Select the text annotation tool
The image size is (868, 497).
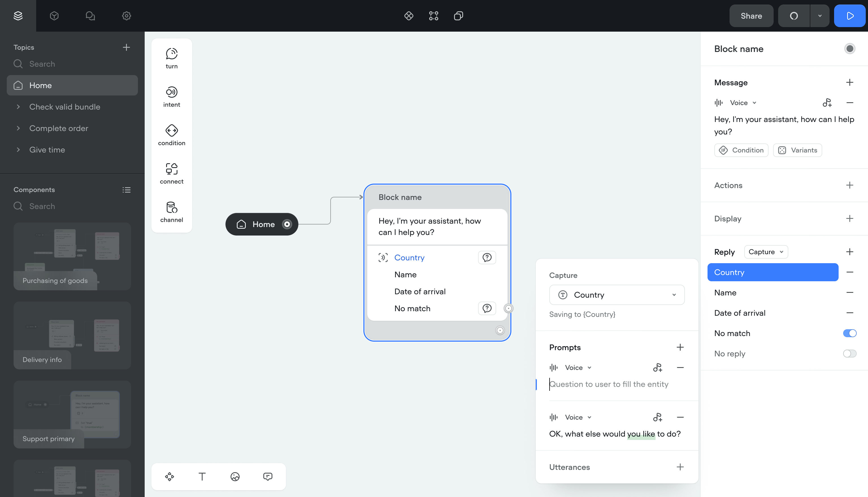click(x=202, y=476)
